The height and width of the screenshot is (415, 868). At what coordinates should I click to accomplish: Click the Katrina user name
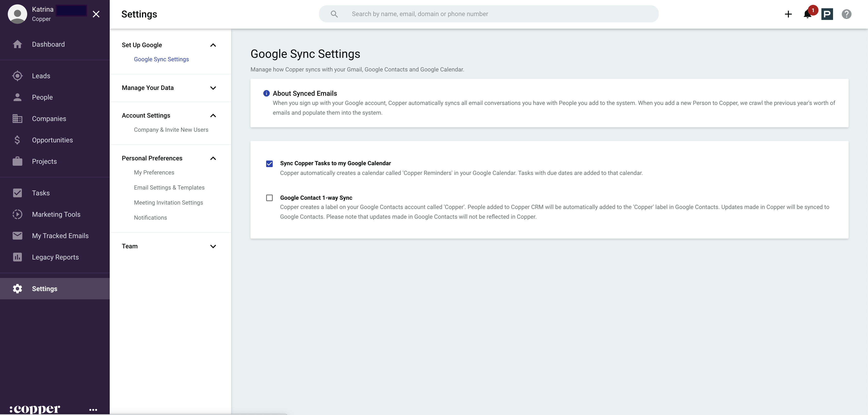[x=43, y=9]
